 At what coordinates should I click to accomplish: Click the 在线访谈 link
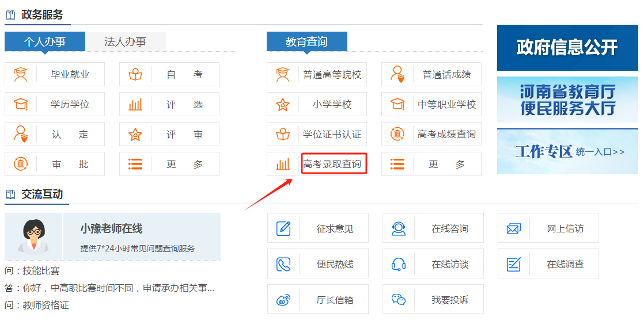pyautogui.click(x=450, y=265)
